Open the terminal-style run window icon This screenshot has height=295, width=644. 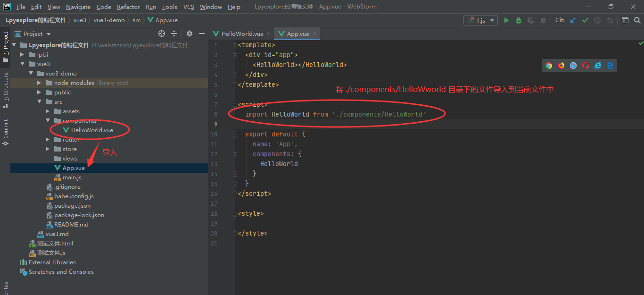click(x=625, y=20)
